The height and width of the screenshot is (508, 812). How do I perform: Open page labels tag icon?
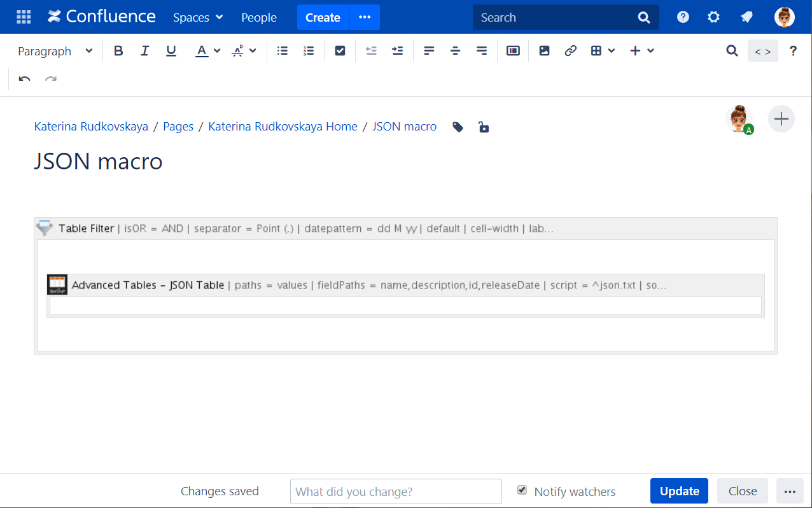click(458, 127)
